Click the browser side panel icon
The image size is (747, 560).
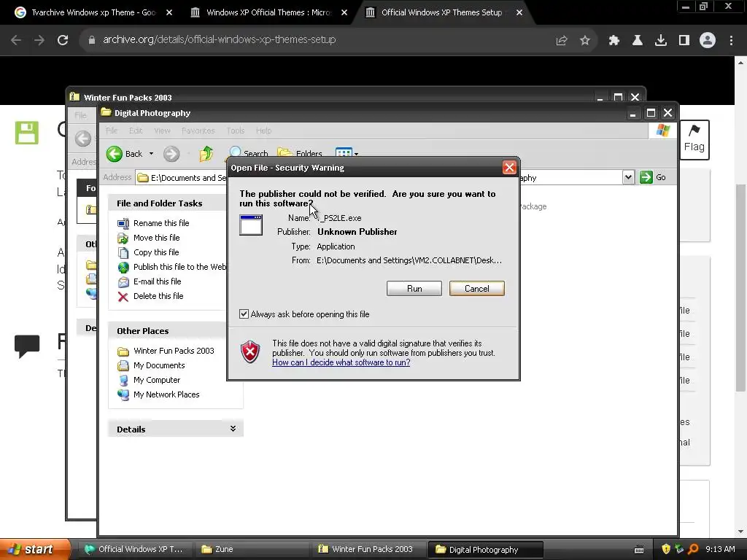point(684,41)
